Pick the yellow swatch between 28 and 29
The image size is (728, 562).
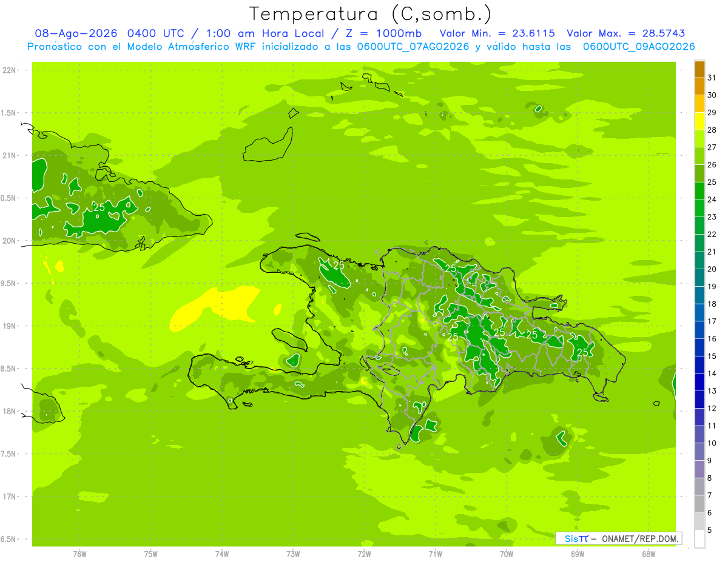click(699, 121)
